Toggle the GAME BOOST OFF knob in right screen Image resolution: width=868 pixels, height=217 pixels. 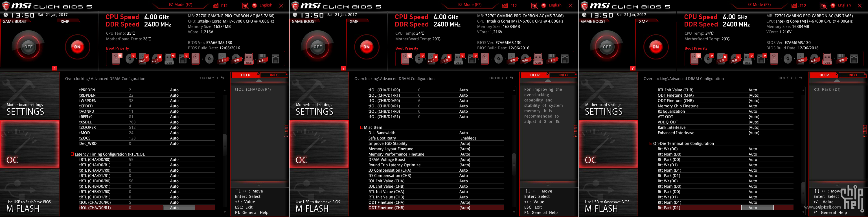pyautogui.click(x=606, y=47)
